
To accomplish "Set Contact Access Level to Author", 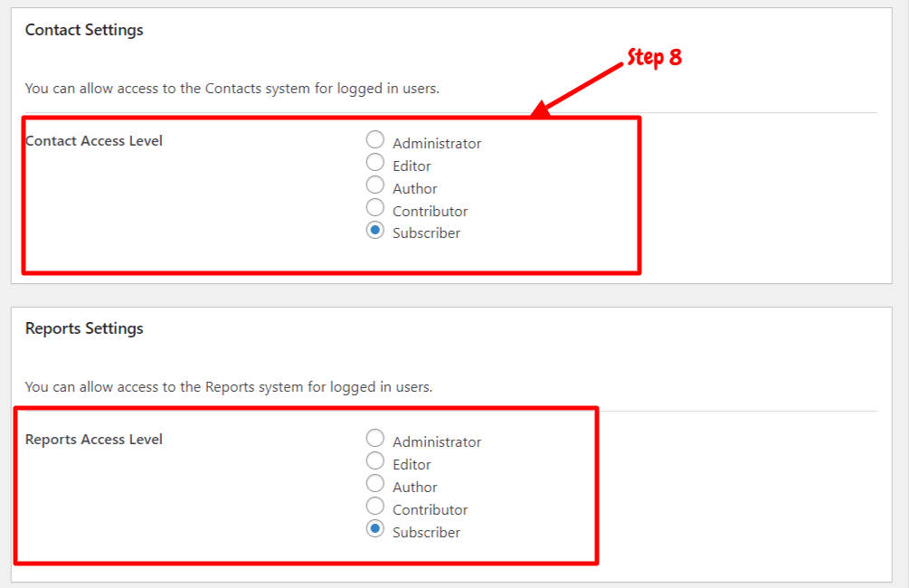I will click(375, 185).
